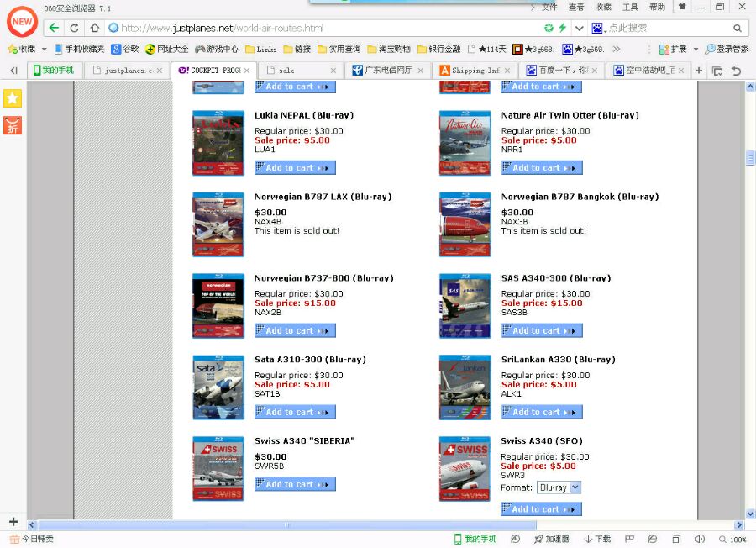
Task: Click the vertical scrollbar thumb
Action: coord(750,158)
